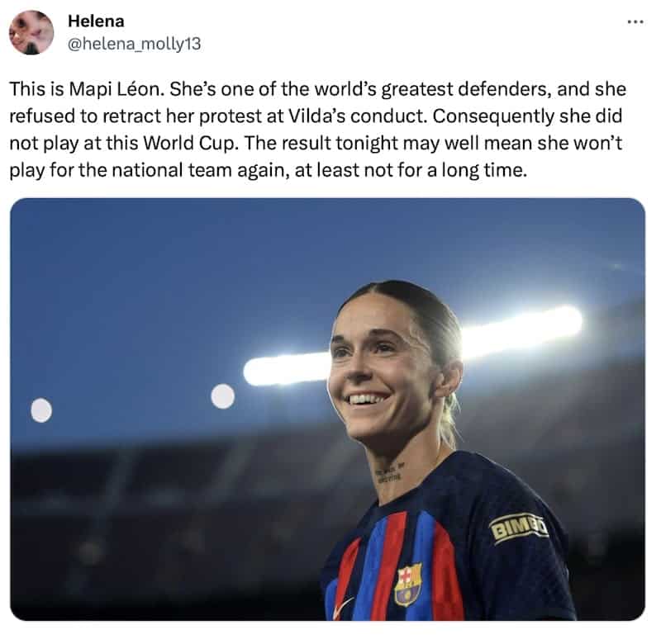661x644 pixels.
Task: Click the words "Mapi Léon" in the tweet
Action: [117, 89]
